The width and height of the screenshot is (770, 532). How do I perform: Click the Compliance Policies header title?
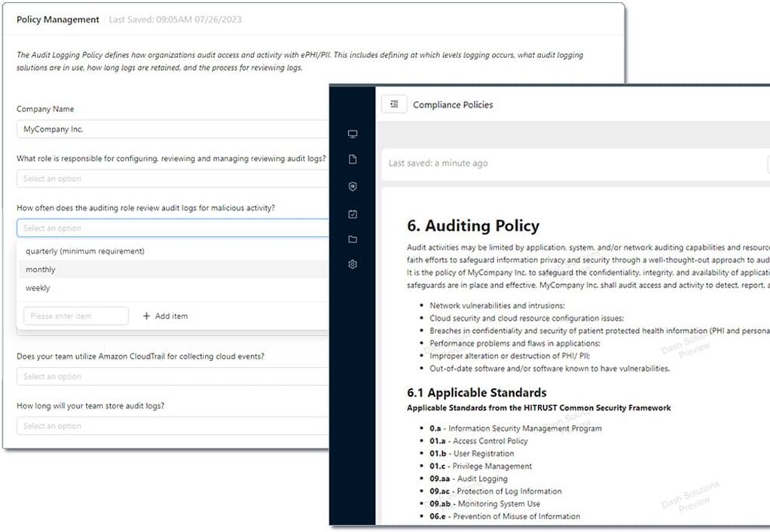pos(453,105)
